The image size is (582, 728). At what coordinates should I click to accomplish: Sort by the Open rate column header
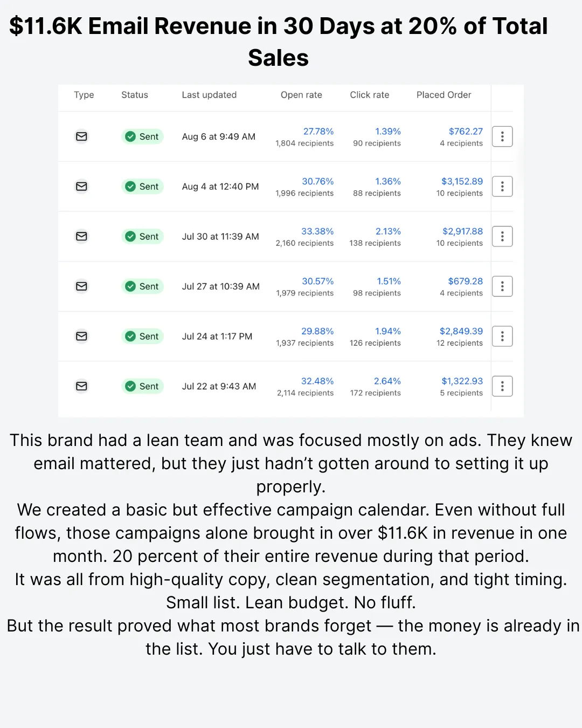[x=301, y=95]
